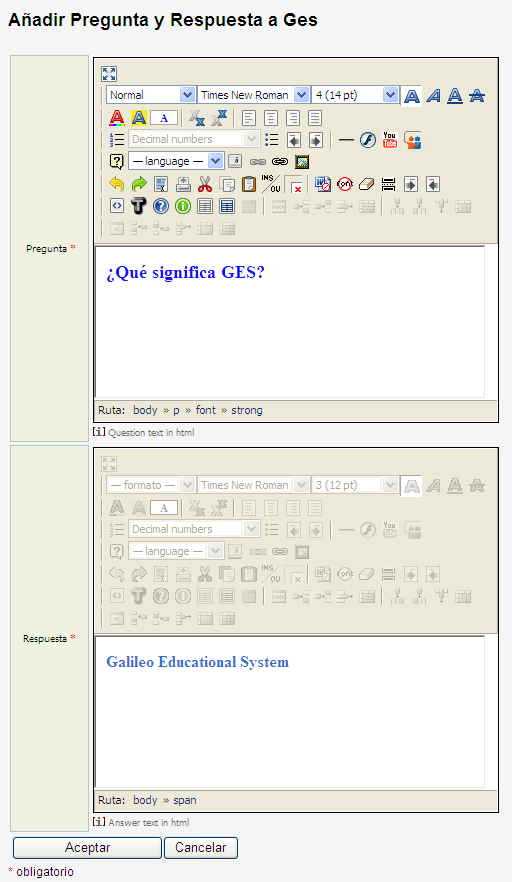This screenshot has height=882, width=512.
Task: Toggle bold formatting in the Pregunta editor
Action: (412, 96)
